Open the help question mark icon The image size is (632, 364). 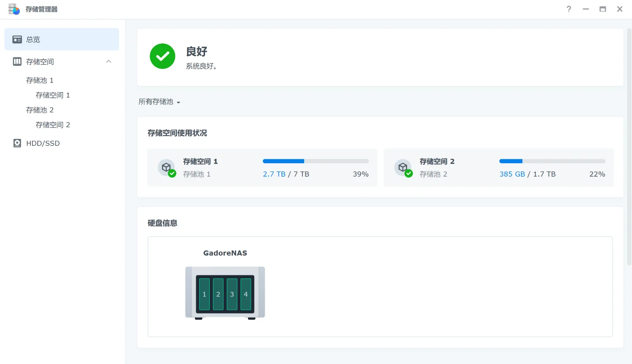click(569, 9)
